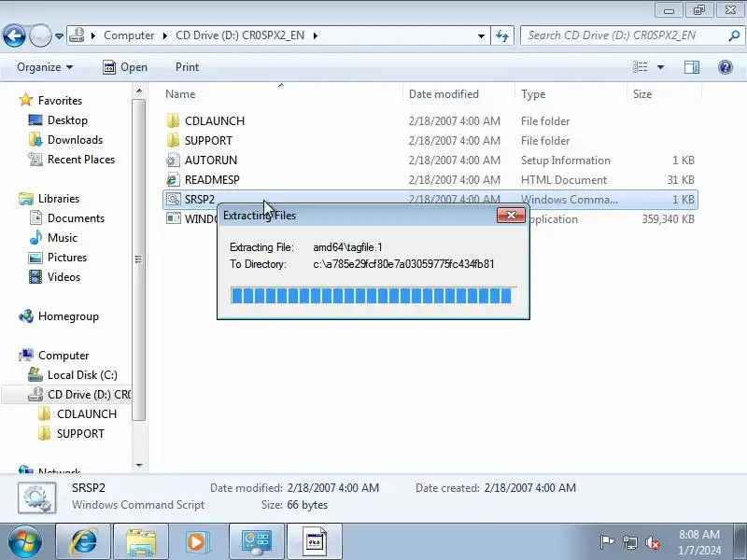Click Print in the toolbar

click(x=188, y=67)
